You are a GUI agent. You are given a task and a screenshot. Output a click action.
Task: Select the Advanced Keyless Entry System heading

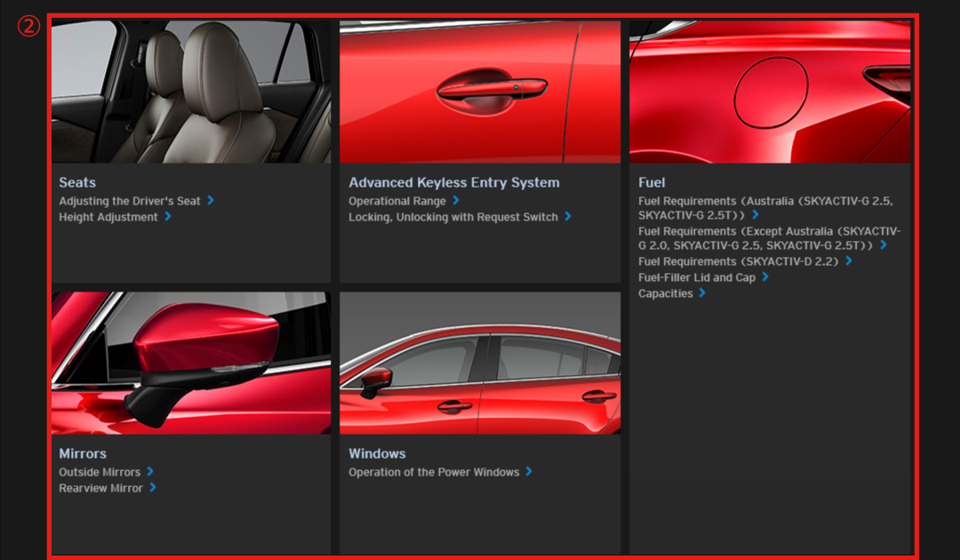tap(453, 182)
